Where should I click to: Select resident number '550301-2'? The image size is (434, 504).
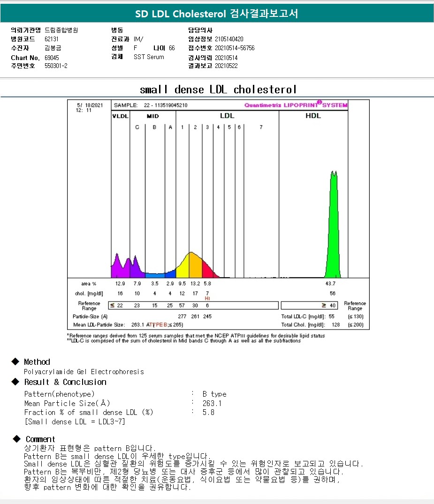tap(56, 66)
